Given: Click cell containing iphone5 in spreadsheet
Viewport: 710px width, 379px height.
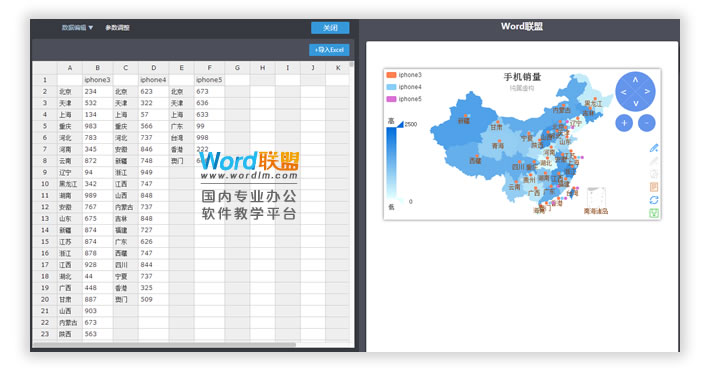Looking at the screenshot, I should click(209, 80).
